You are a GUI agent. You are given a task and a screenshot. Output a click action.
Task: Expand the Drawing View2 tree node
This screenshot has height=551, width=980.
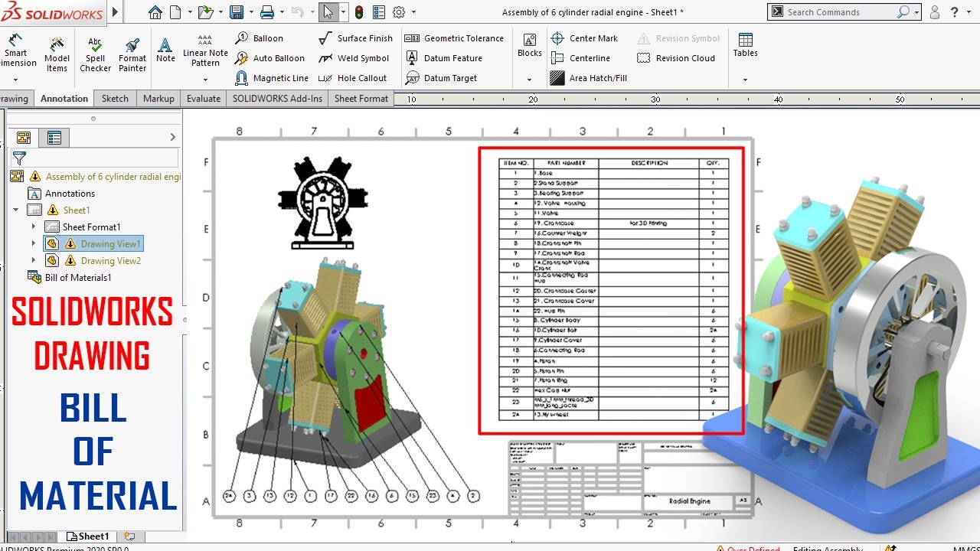[x=33, y=260]
